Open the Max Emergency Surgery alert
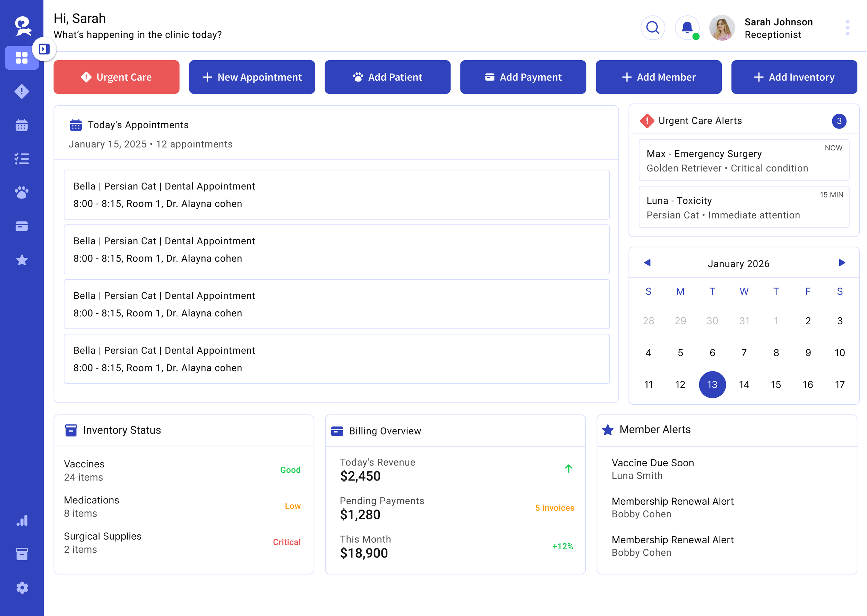This screenshot has width=867, height=616. pyautogui.click(x=743, y=160)
